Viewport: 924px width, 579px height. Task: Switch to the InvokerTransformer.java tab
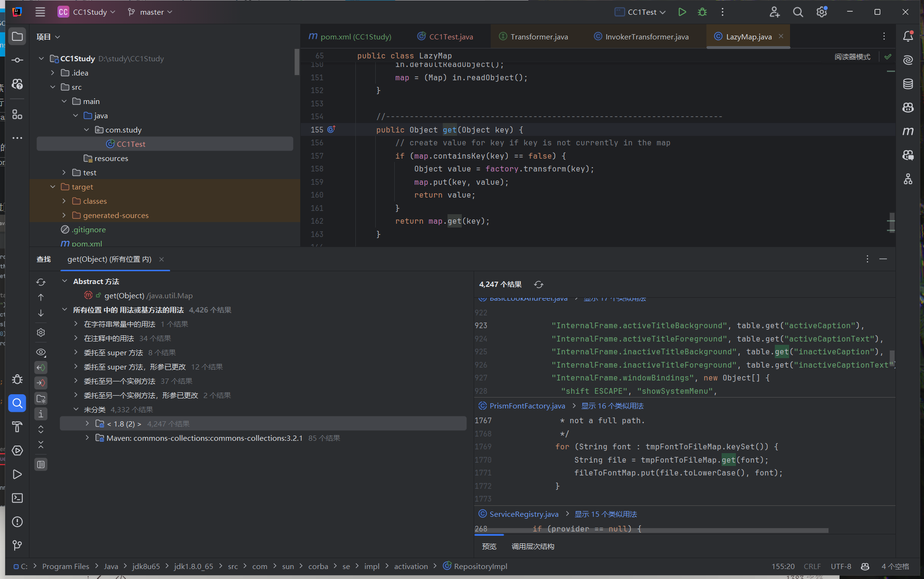tap(641, 37)
